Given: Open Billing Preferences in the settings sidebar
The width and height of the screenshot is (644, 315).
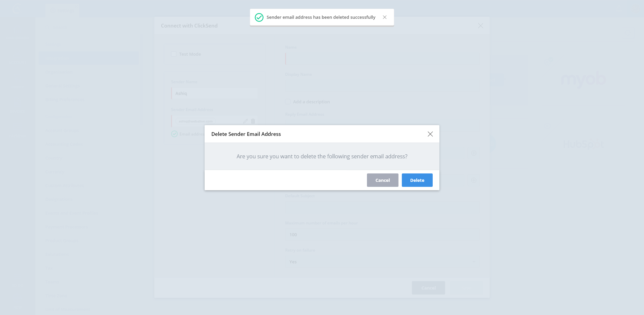Looking at the screenshot, I should click(65, 100).
